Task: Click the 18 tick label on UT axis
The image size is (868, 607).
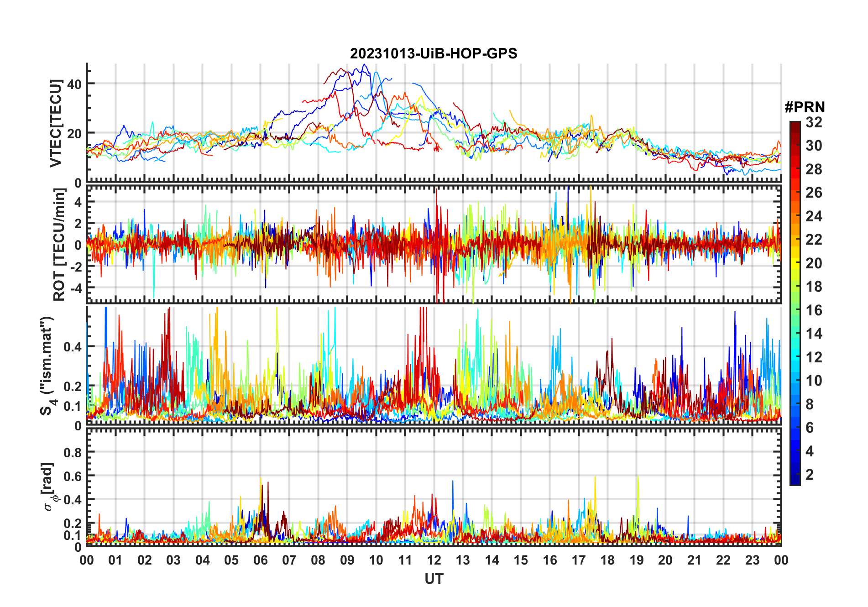Action: (x=607, y=560)
